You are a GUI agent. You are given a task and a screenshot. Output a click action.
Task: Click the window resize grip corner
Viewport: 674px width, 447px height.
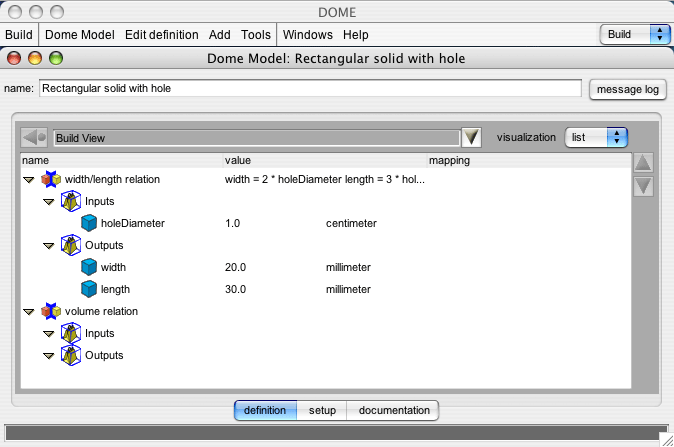(667, 440)
